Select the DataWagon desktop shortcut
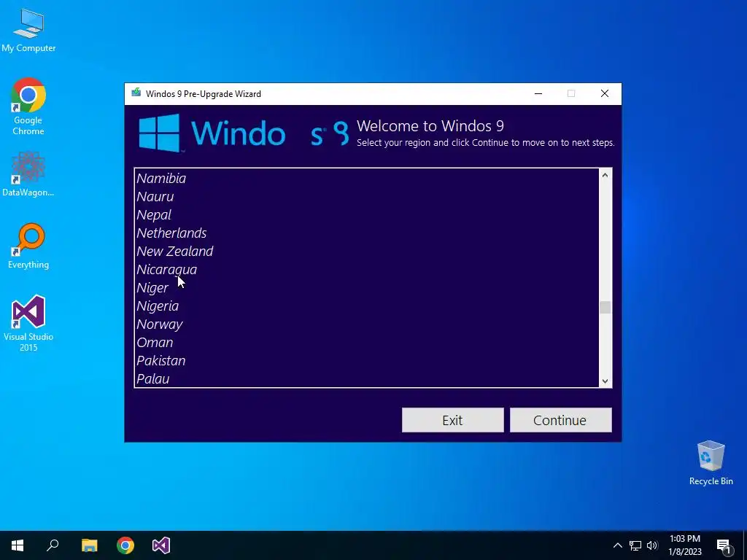This screenshot has width=747, height=560. [28, 174]
